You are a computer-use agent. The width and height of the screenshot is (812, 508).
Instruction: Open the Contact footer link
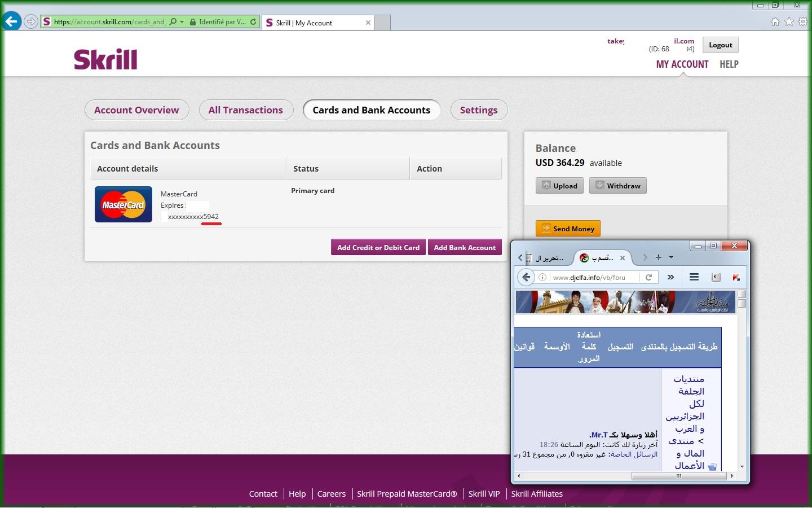[263, 494]
